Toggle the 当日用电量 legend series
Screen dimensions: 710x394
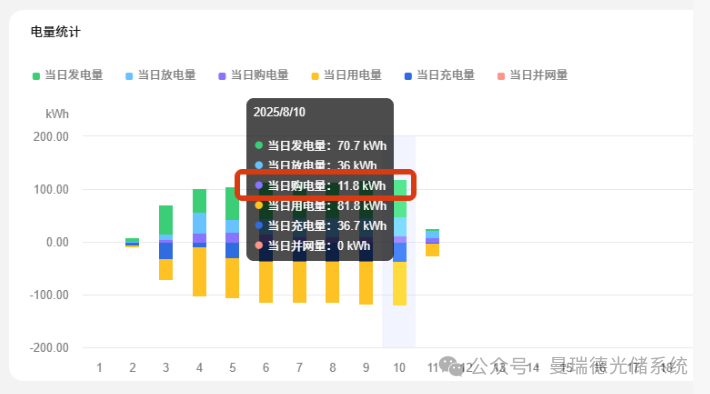346,75
